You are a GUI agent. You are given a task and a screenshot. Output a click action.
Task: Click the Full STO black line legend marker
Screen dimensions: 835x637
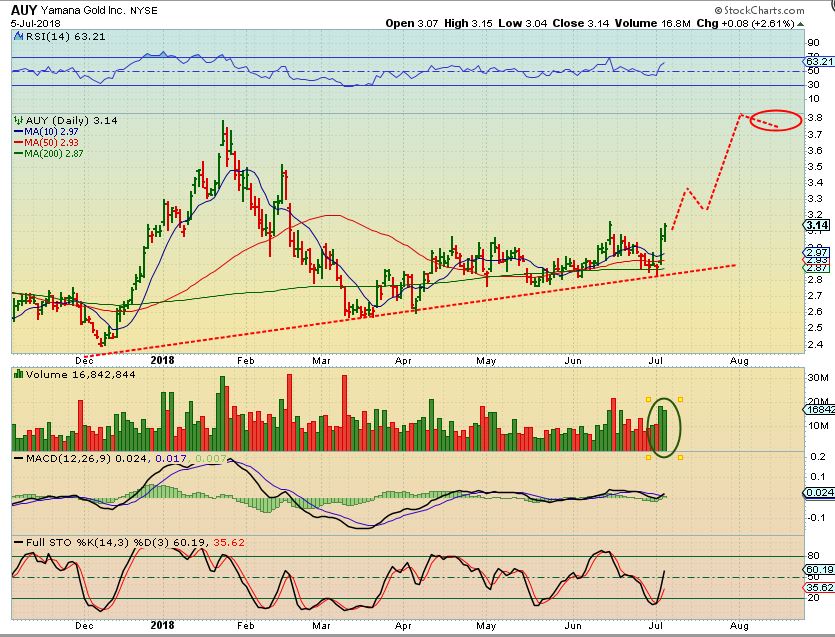click(19, 542)
